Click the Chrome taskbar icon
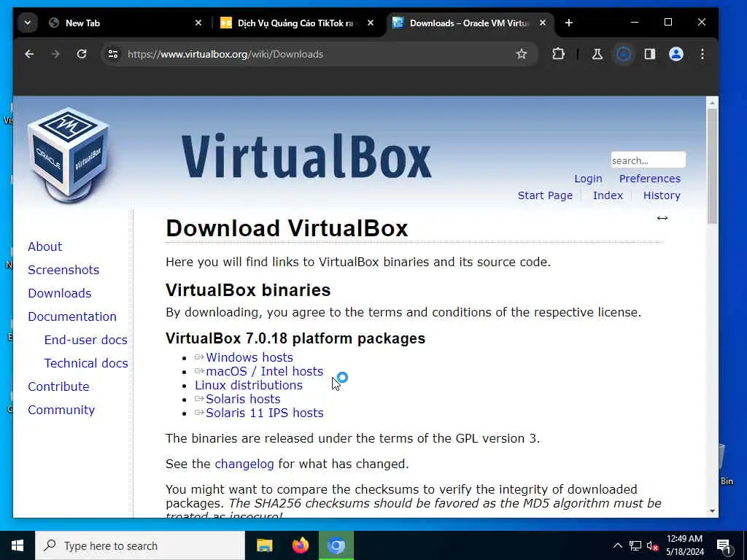This screenshot has height=560, width=747. coord(336,545)
